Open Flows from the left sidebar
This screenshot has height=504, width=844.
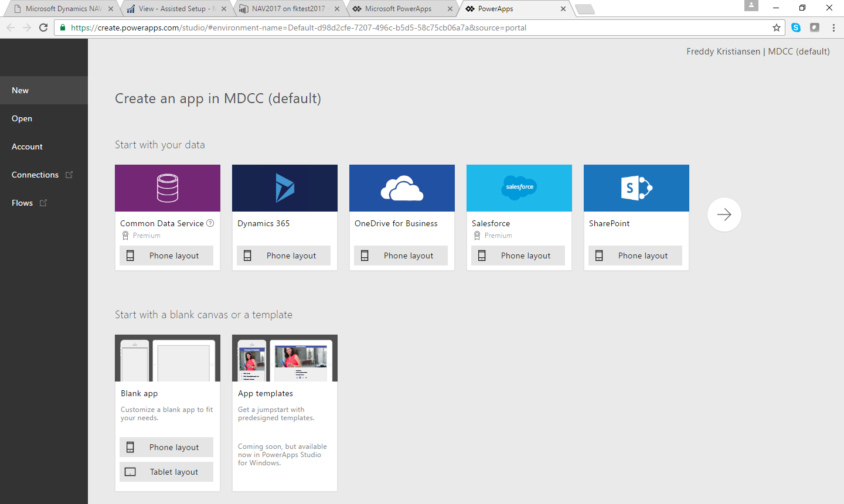point(22,203)
